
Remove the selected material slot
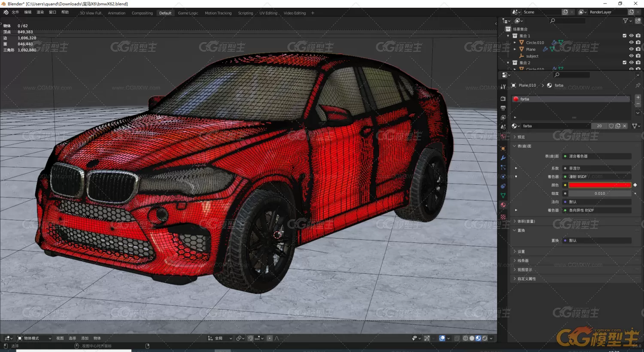coord(638,104)
